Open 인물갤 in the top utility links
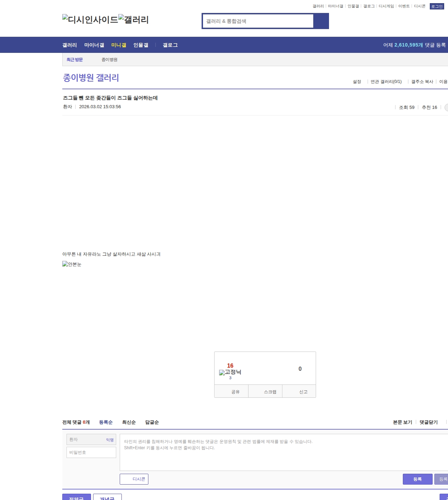448x500 pixels. coord(353,6)
